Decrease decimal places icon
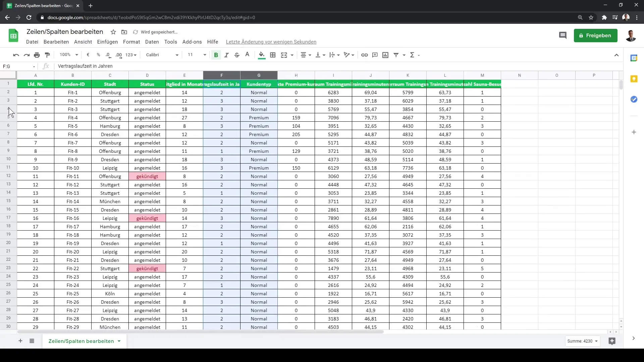 [x=108, y=55]
